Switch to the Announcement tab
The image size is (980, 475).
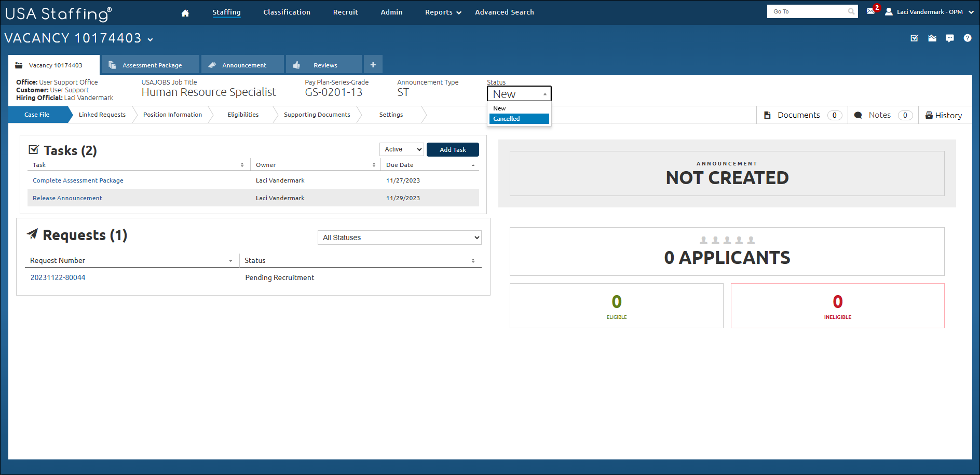243,65
